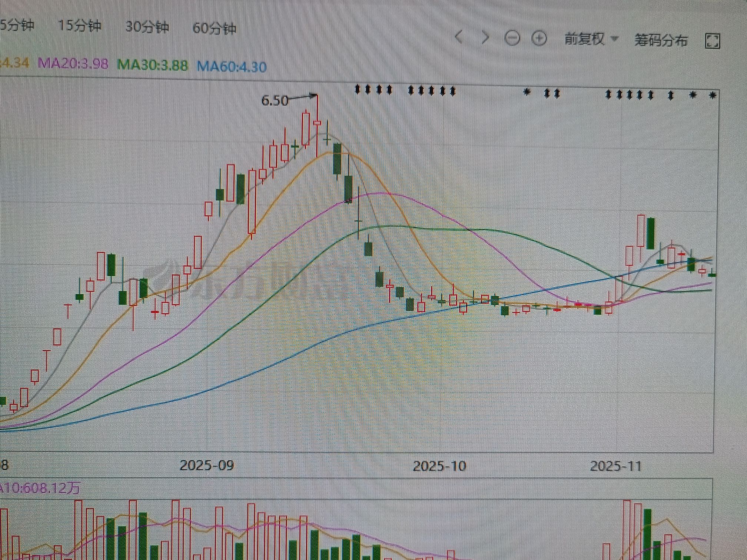Click the 6.50 peak price label
Screen dimensions: 747x560
275,100
